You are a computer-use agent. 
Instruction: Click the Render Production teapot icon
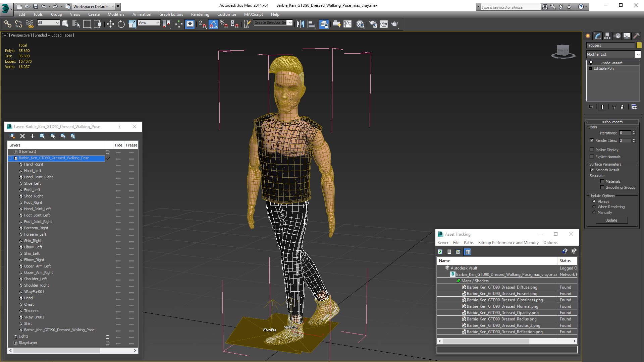[x=394, y=24]
